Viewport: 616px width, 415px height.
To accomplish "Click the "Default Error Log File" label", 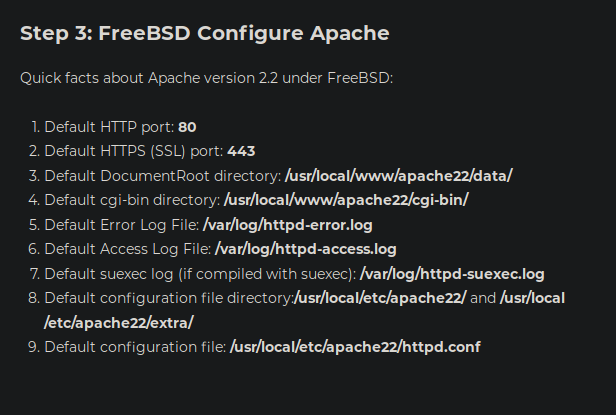I will [122, 225].
